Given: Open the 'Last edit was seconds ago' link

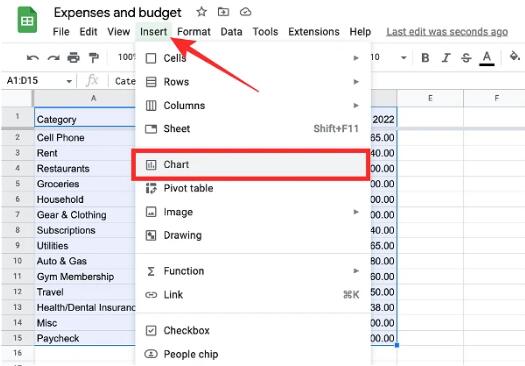Looking at the screenshot, I should tap(447, 32).
